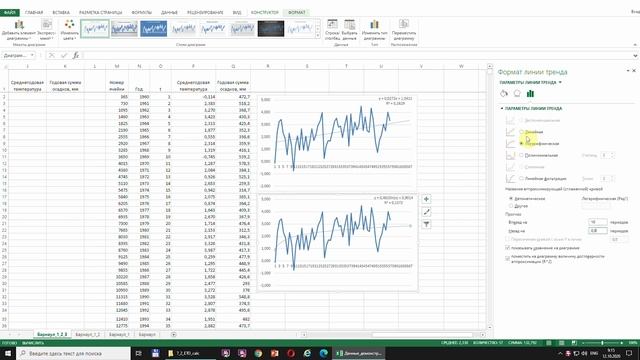Switch to sheet Барнаул_1
640x360 pixels.
pos(119,334)
